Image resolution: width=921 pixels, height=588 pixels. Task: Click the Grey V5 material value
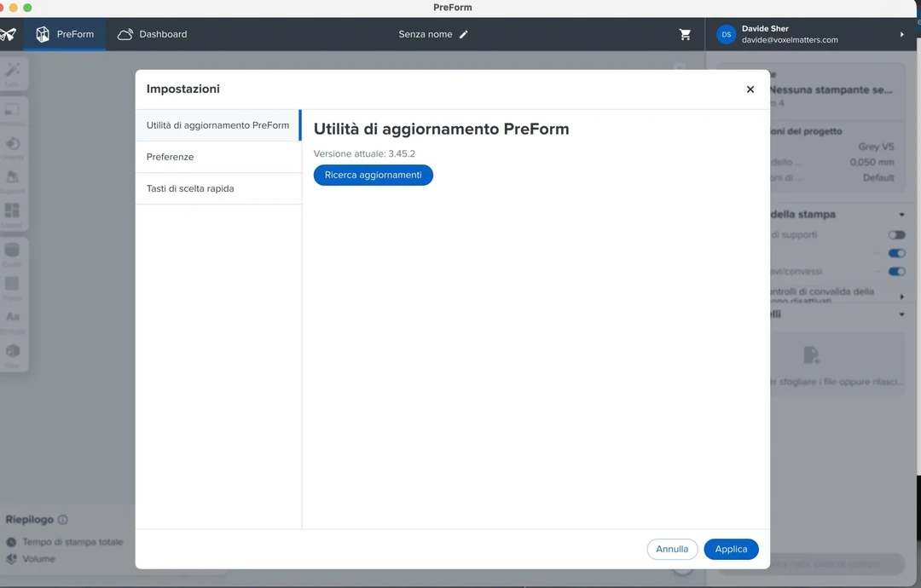(876, 147)
